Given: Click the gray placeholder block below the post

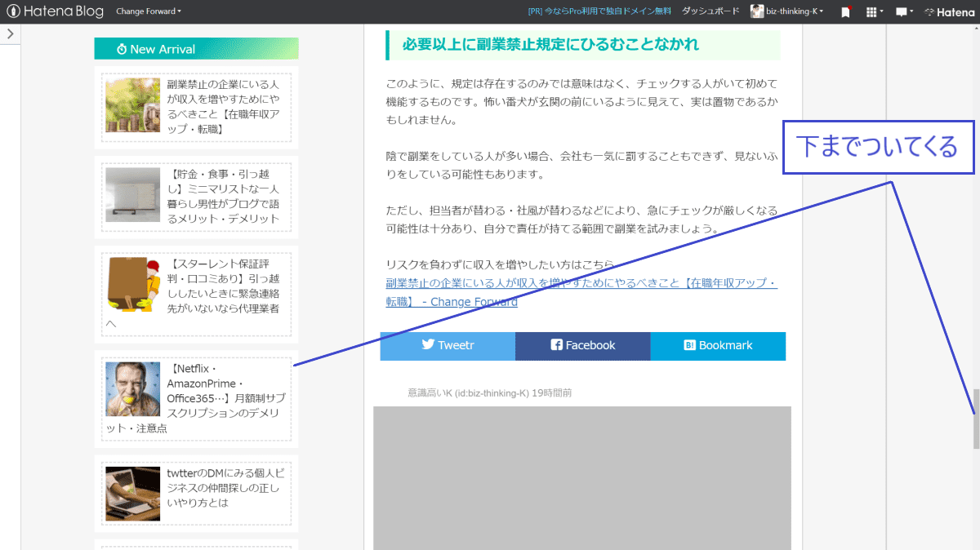Looking at the screenshot, I should [582, 478].
